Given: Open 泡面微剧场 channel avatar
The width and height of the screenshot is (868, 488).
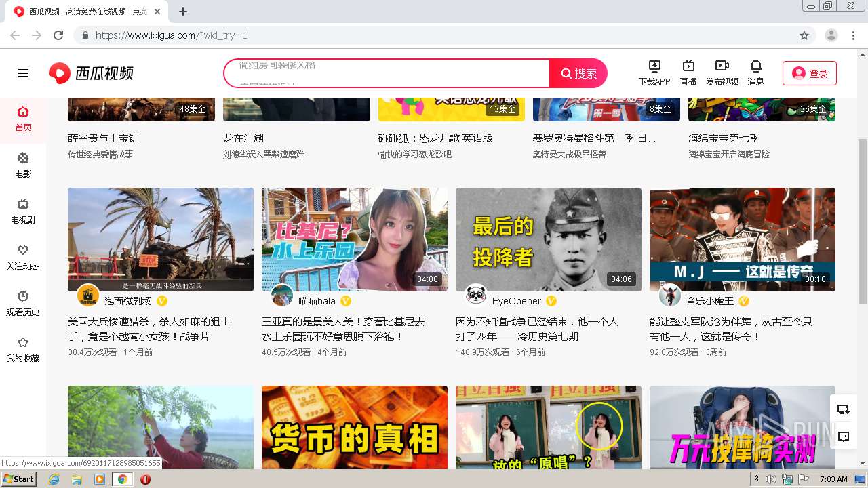Looking at the screenshot, I should 88,296.
